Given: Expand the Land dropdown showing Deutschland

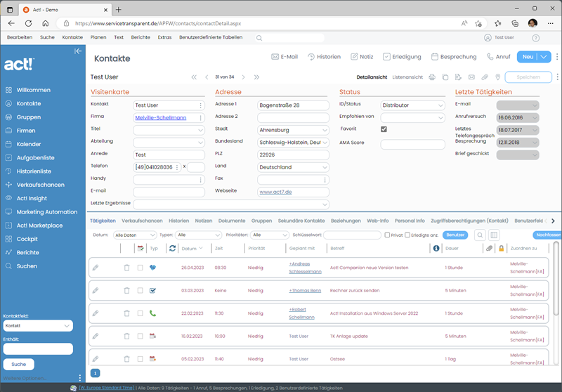Looking at the screenshot, I should (293, 167).
